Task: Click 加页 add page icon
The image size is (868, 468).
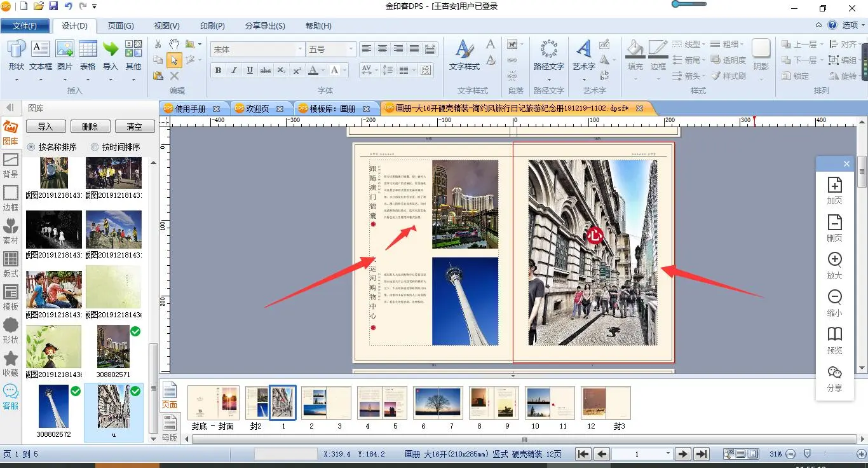Action: click(x=834, y=186)
